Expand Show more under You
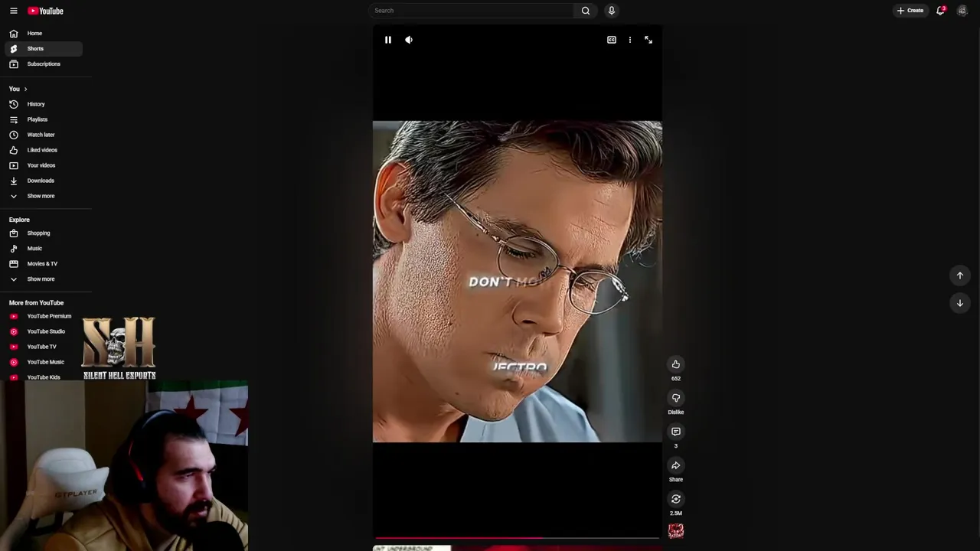Screen dimensions: 980x551 (44, 196)
